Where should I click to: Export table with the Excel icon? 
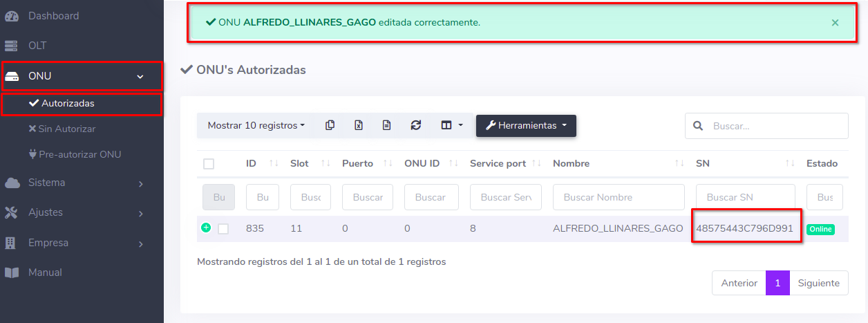[359, 125]
